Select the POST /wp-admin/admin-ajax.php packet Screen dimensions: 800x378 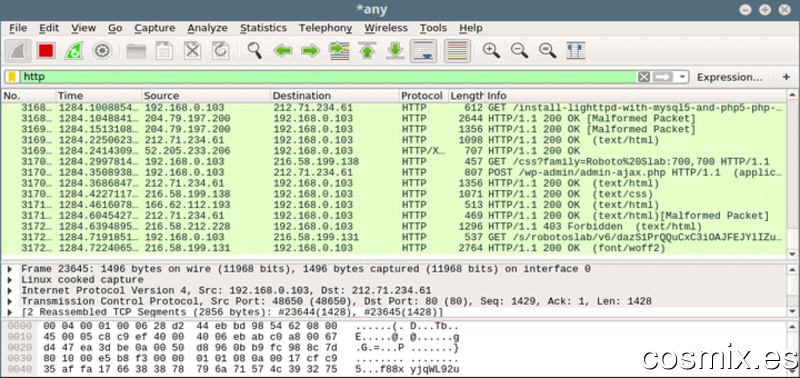[393, 172]
